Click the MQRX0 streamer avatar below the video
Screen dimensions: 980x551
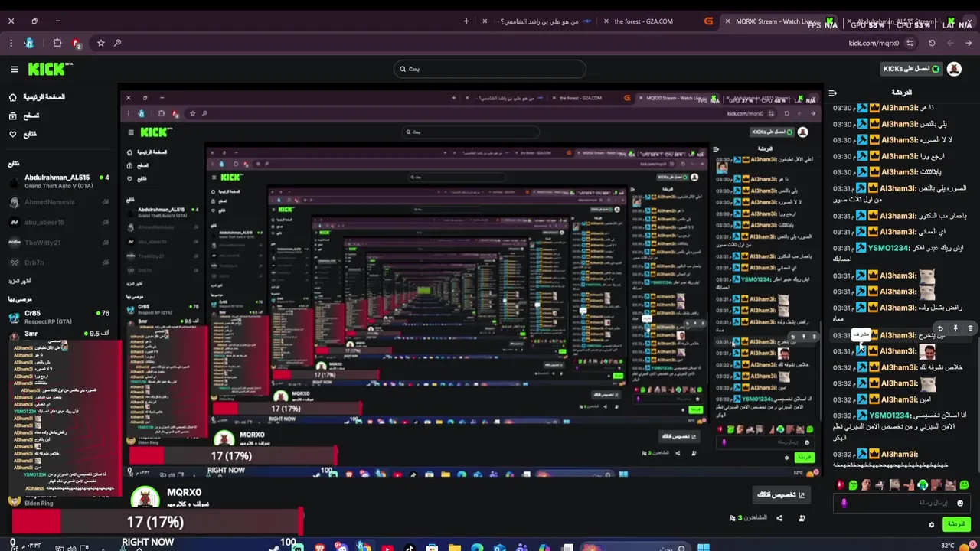pyautogui.click(x=145, y=497)
